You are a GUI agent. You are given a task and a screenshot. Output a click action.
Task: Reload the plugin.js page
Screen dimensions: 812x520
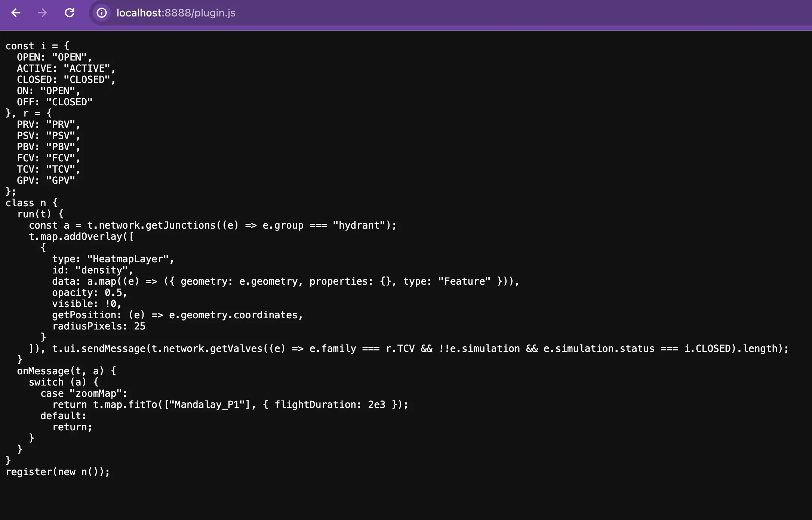pyautogui.click(x=70, y=13)
